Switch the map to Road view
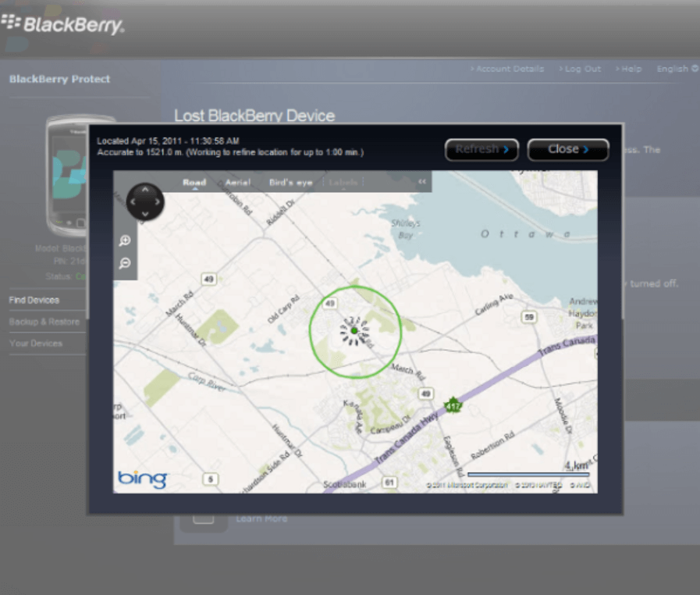The height and width of the screenshot is (595, 700). pos(194,183)
